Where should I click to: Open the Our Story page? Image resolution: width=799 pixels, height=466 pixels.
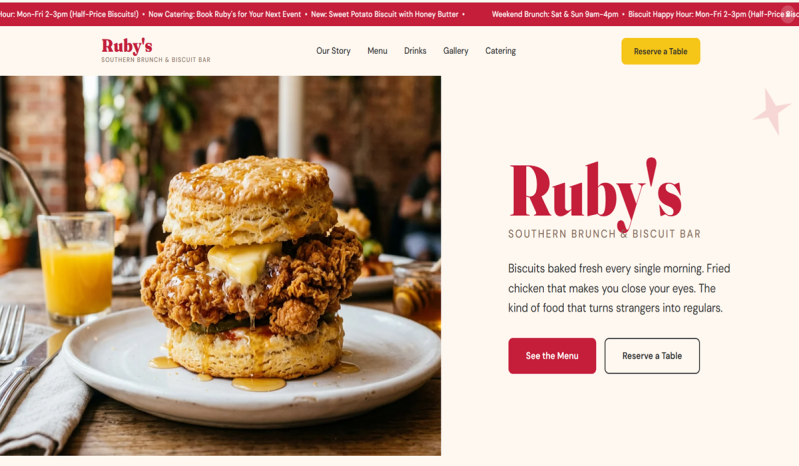[x=333, y=51]
